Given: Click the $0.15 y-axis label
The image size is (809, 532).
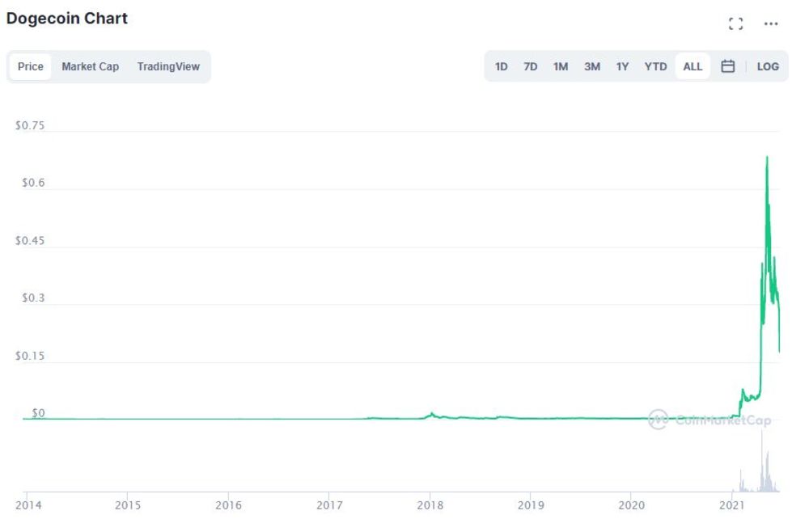Looking at the screenshot, I should pyautogui.click(x=30, y=357).
